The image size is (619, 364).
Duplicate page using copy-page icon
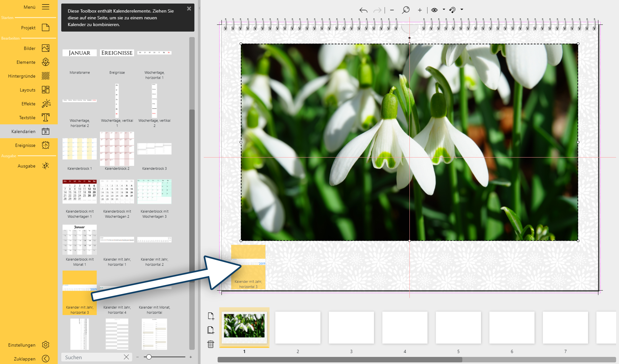point(211,330)
